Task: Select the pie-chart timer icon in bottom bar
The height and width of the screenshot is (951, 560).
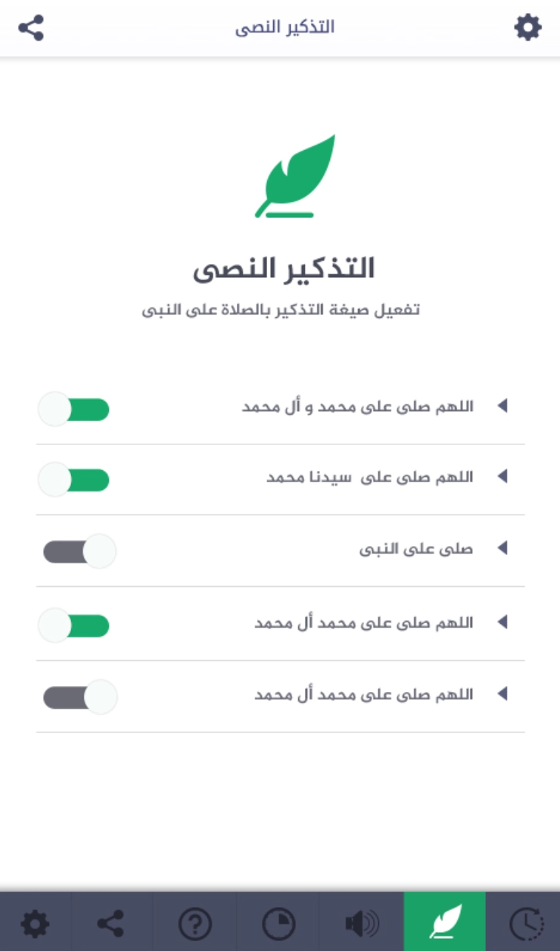Action: (278, 923)
